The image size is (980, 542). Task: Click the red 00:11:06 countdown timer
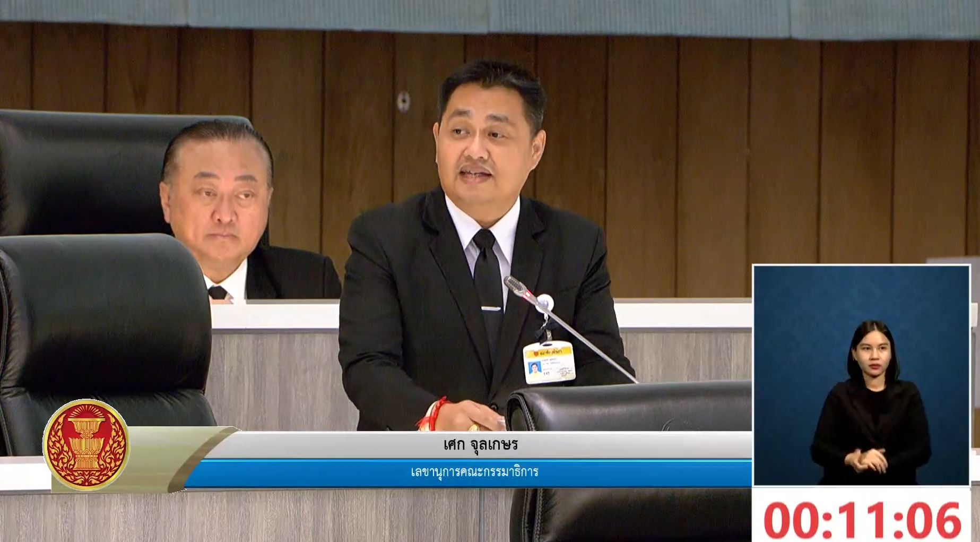point(862,521)
